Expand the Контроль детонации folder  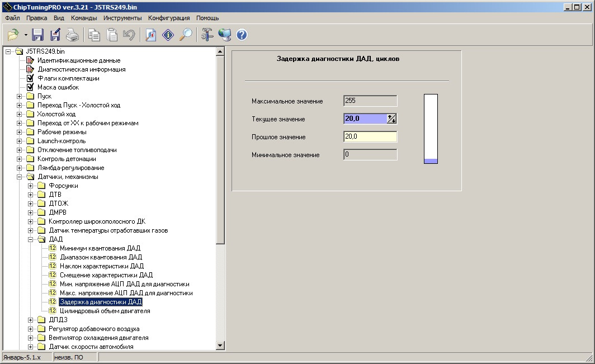point(20,159)
